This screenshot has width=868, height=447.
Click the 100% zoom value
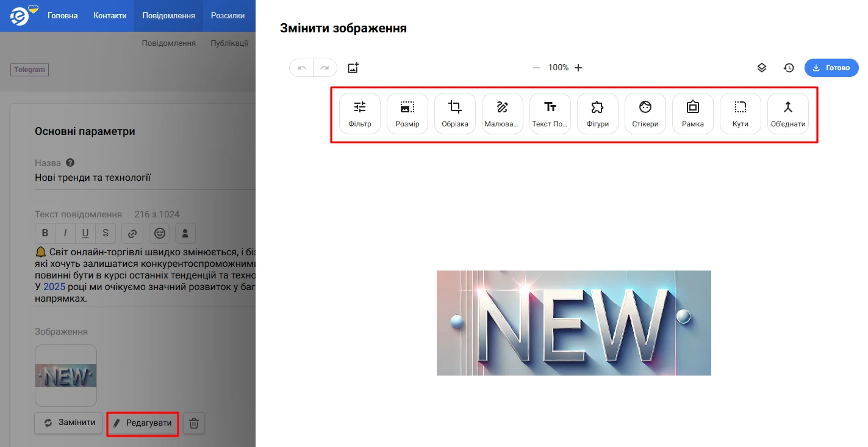click(558, 68)
